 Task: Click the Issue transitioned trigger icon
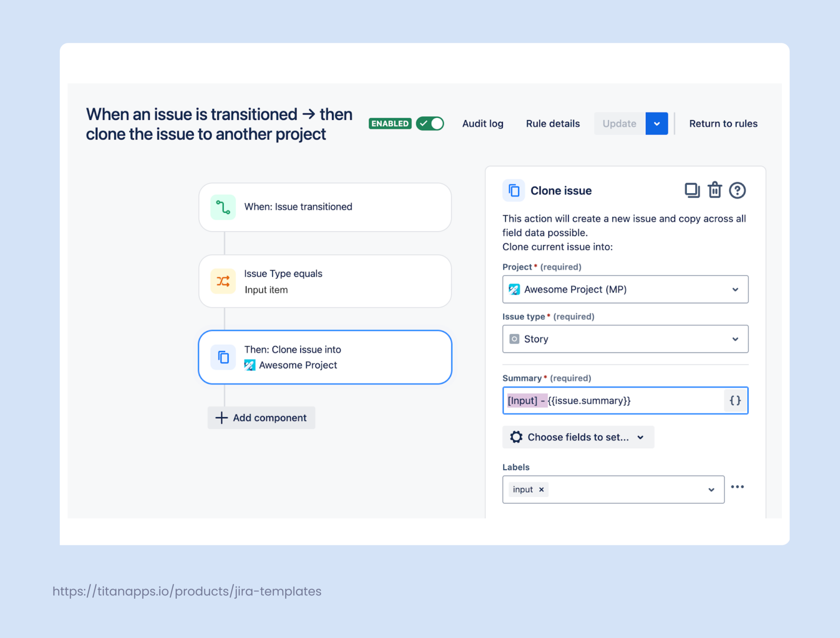coord(223,207)
